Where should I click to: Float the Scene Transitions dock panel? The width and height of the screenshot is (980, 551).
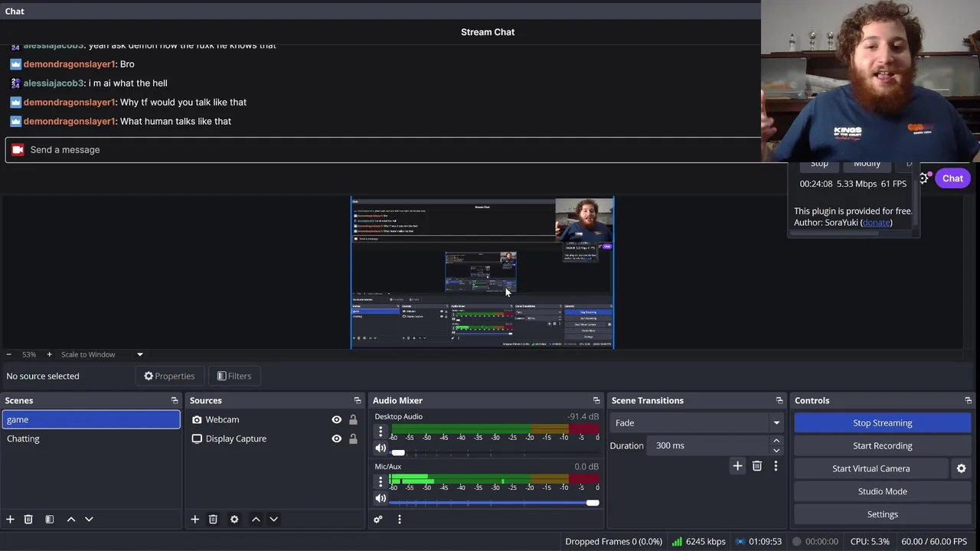[779, 400]
